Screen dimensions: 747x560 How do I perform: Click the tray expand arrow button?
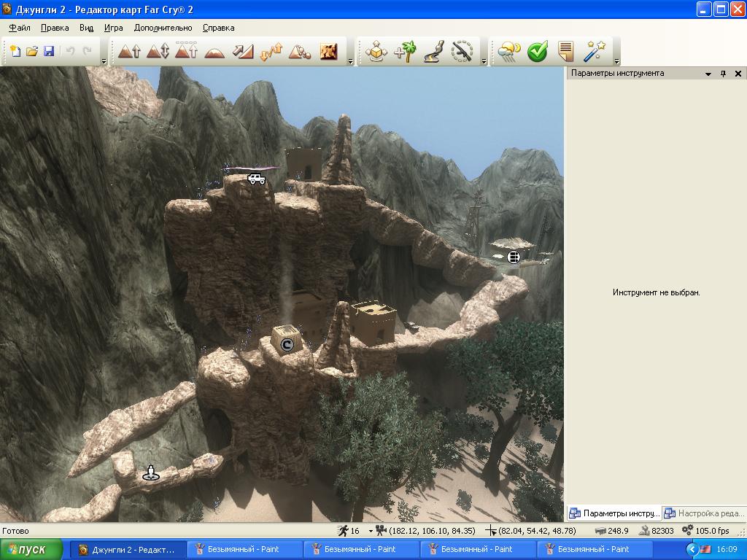click(692, 550)
